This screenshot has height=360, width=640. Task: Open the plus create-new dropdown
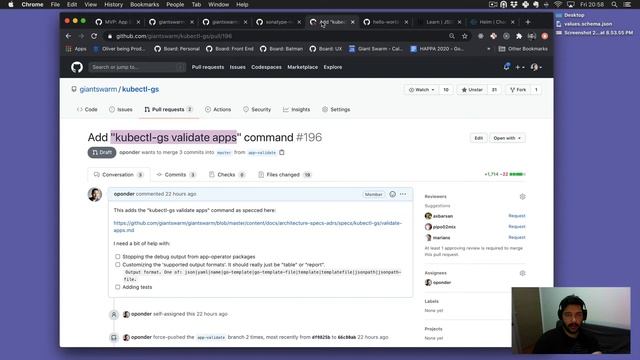520,67
